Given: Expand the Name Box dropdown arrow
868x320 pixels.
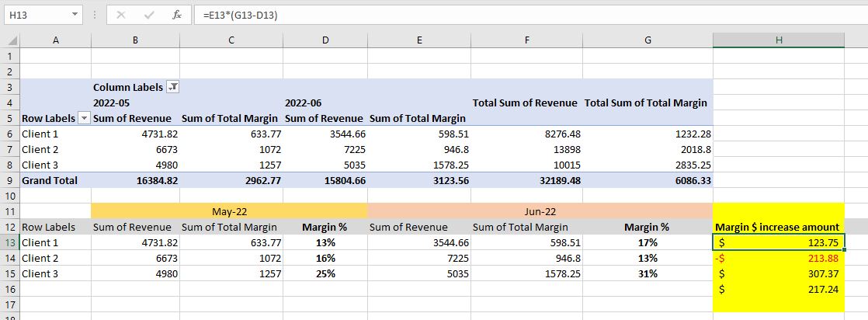Looking at the screenshot, I should coord(74,15).
